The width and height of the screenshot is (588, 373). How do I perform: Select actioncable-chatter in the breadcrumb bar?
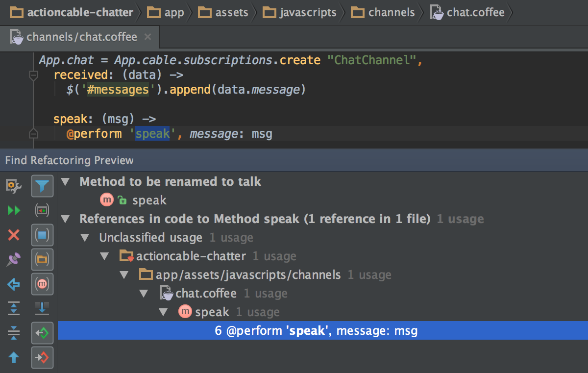pos(72,12)
